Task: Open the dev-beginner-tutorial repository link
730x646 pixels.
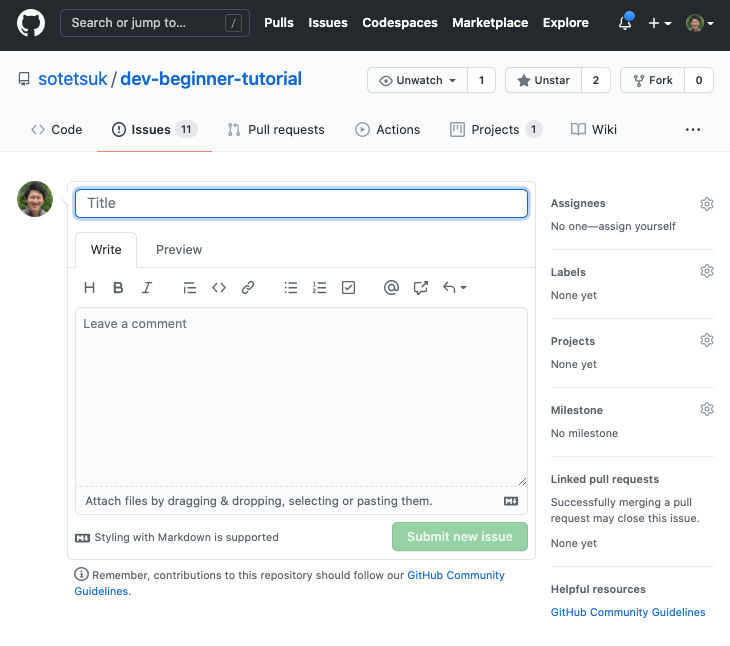Action: [x=211, y=79]
